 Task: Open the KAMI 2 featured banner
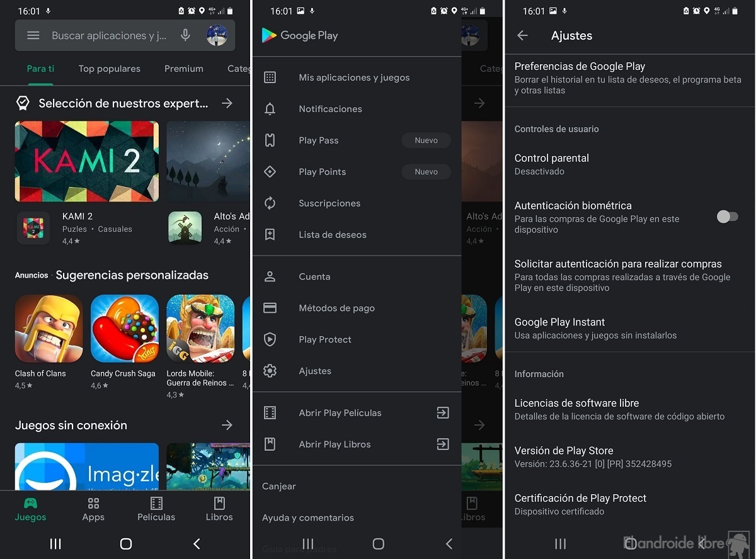[x=87, y=161]
